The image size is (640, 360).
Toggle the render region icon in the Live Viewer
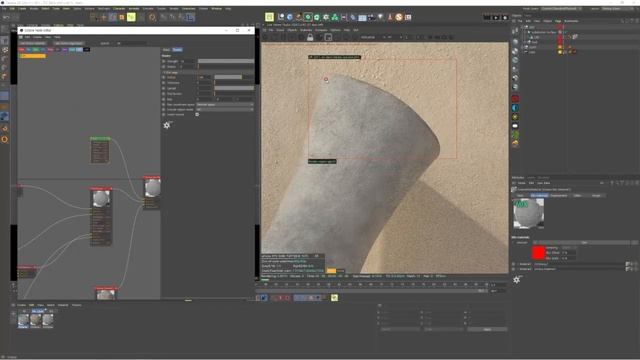coord(328,38)
